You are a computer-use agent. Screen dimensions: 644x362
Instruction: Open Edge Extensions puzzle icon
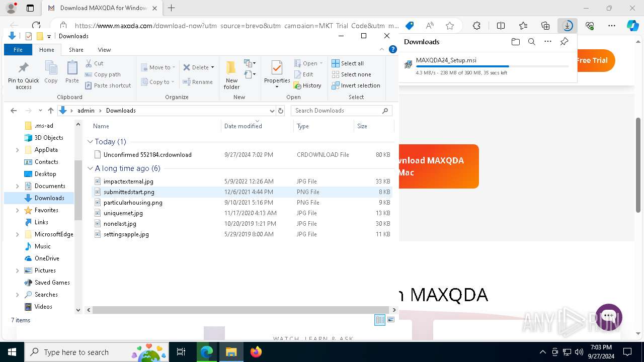coord(476,26)
